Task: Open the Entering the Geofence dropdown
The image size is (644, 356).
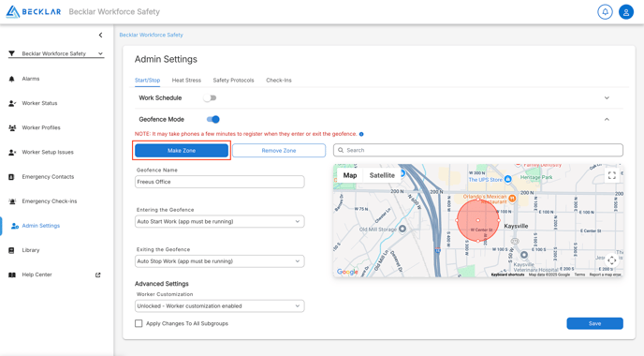Action: pos(219,222)
